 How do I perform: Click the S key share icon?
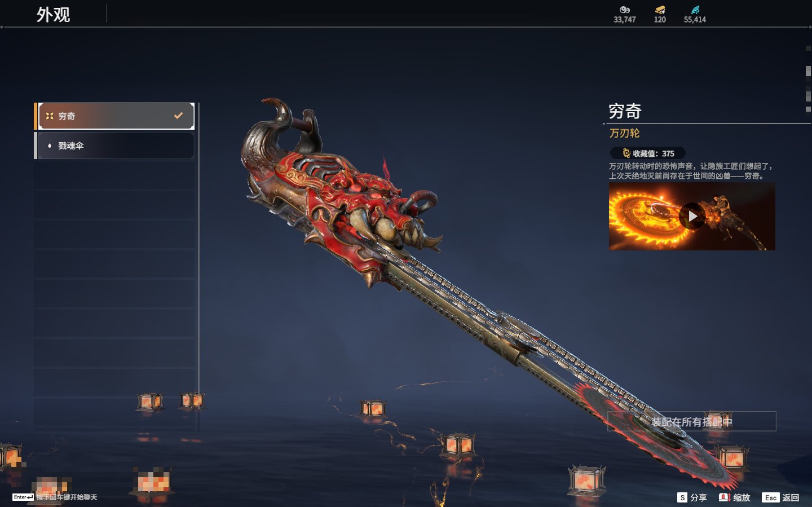682,497
